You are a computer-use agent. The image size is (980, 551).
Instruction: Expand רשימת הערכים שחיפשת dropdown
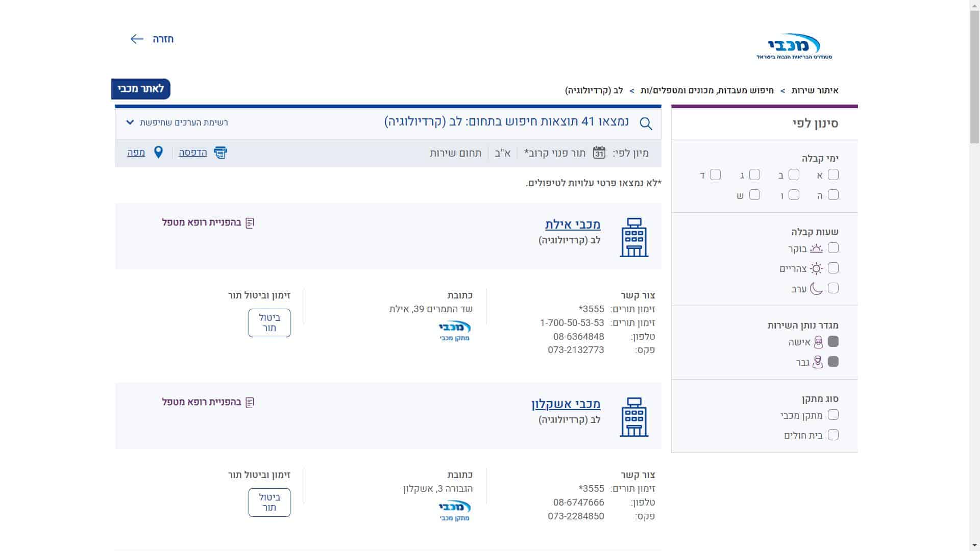click(177, 122)
